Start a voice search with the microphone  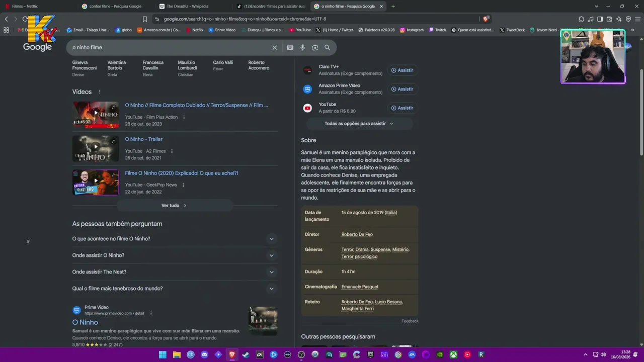click(302, 47)
